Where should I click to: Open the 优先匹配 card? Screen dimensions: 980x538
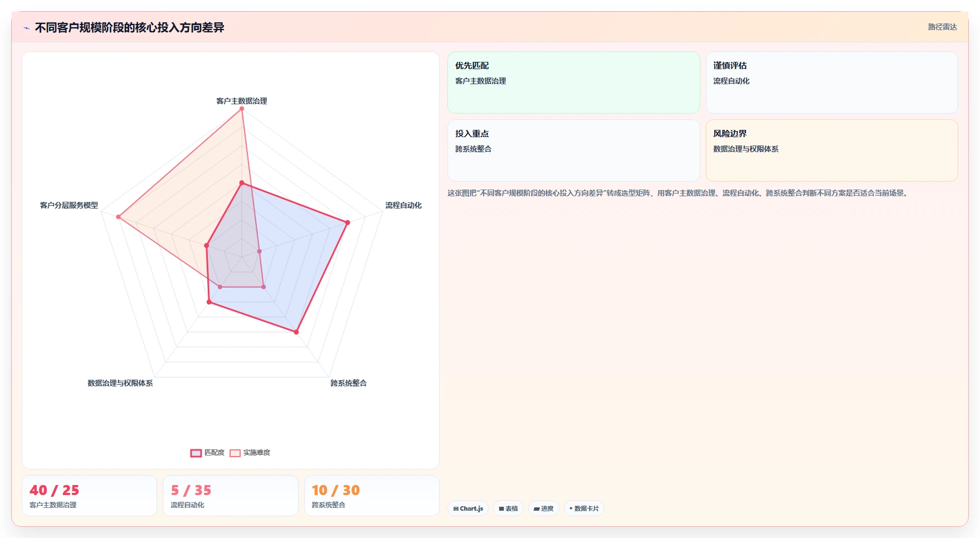(573, 83)
